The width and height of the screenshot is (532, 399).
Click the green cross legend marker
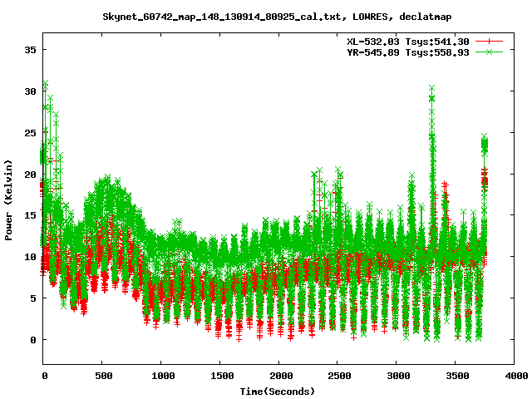click(x=489, y=52)
